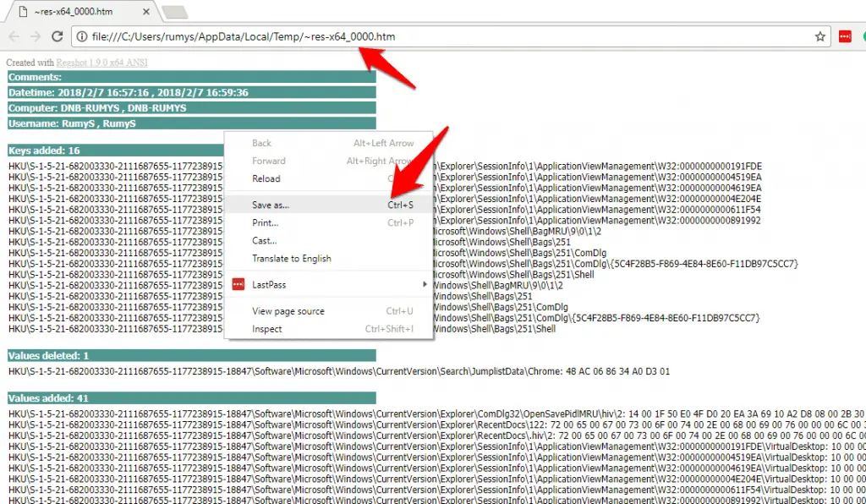Click the LastPass icon inside the context menu
Viewport: 866px width, 504px height.
tap(238, 284)
